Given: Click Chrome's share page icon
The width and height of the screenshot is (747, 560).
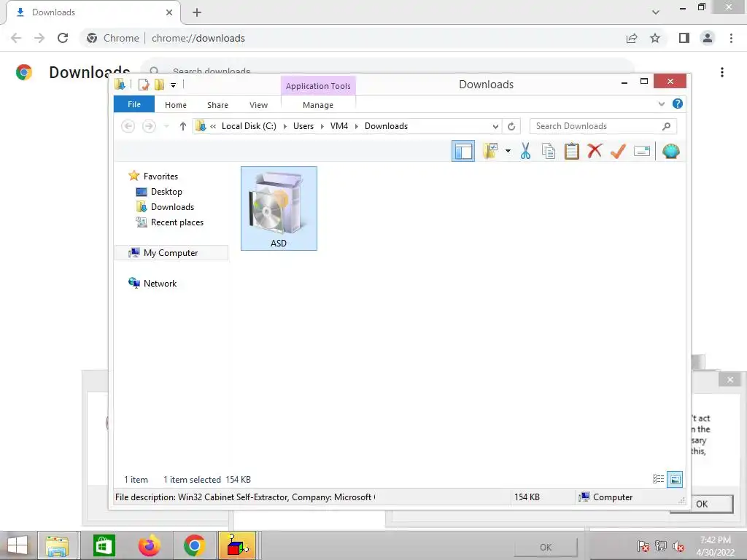Looking at the screenshot, I should click(632, 38).
